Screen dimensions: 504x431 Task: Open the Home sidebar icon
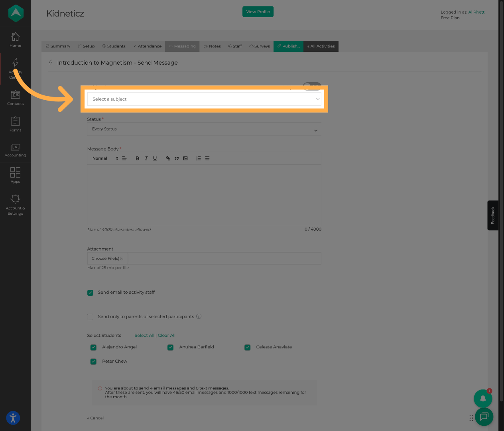pos(15,40)
